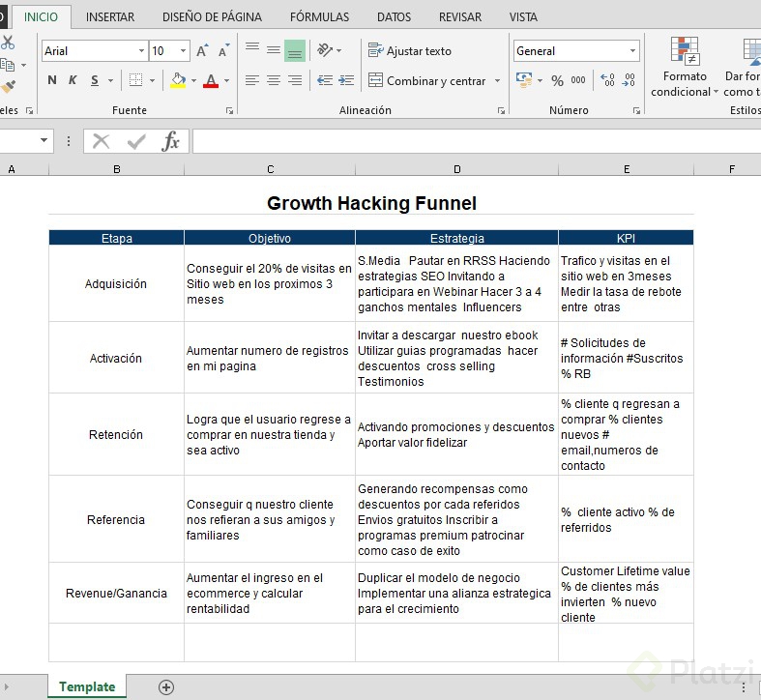
Task: Click inside the formula bar input
Action: pos(474,142)
